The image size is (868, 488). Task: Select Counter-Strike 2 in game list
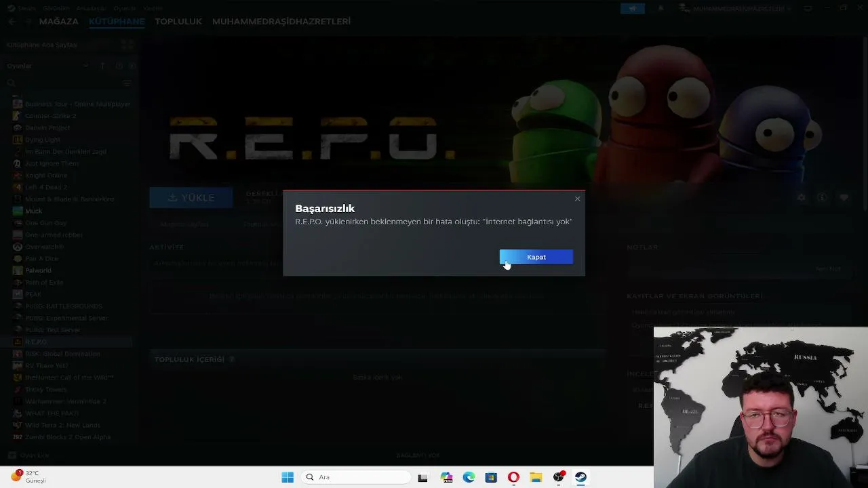(44, 116)
